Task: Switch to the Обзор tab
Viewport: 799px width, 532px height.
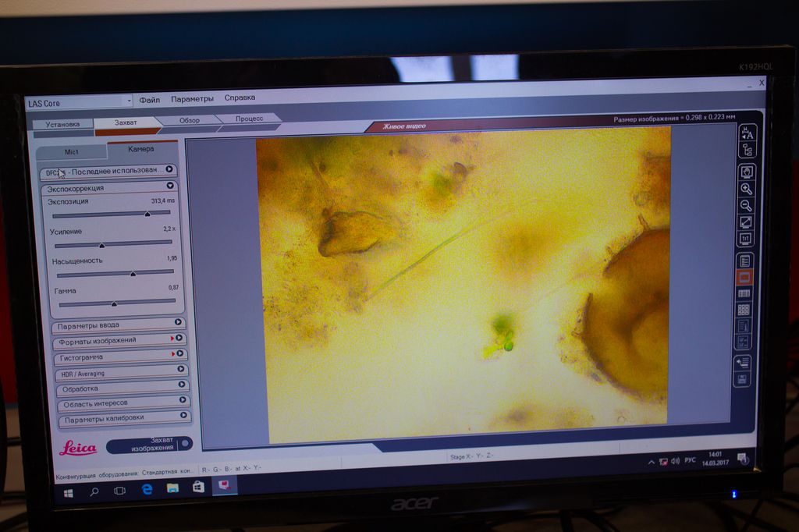Action: click(x=190, y=120)
